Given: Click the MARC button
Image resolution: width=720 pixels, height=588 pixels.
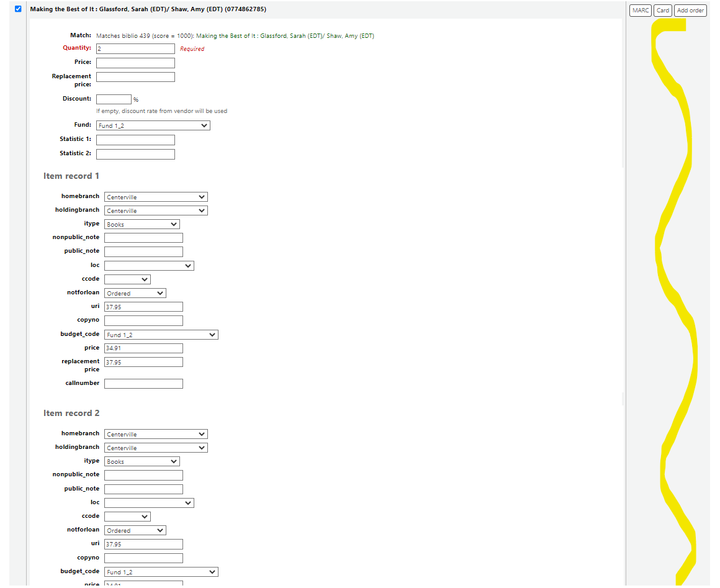Looking at the screenshot, I should point(641,11).
